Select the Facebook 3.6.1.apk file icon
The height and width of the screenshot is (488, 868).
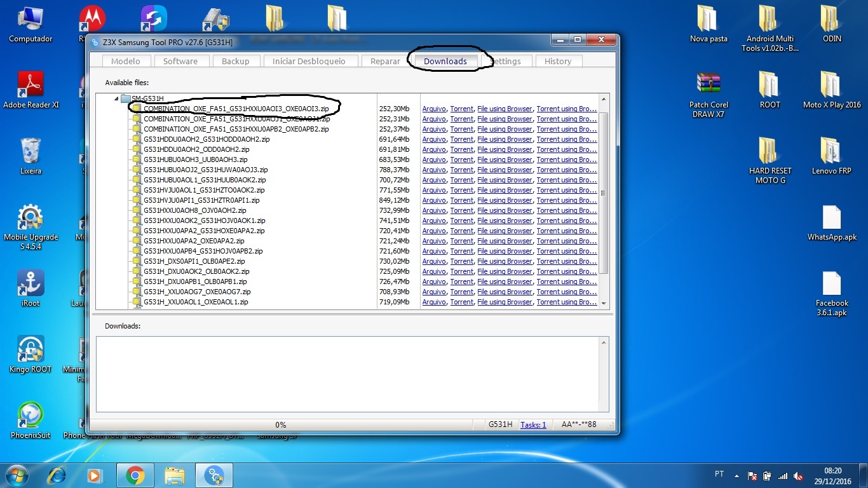pyautogui.click(x=832, y=294)
